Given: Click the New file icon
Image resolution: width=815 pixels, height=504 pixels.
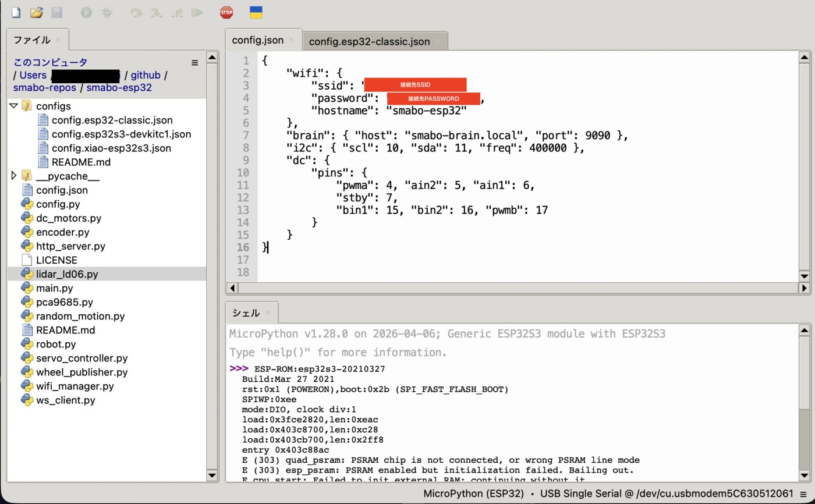Looking at the screenshot, I should (x=16, y=12).
